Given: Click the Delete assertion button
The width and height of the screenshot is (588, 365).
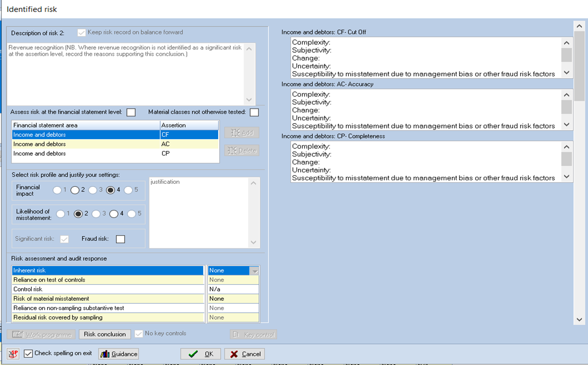Looking at the screenshot, I should 242,151.
